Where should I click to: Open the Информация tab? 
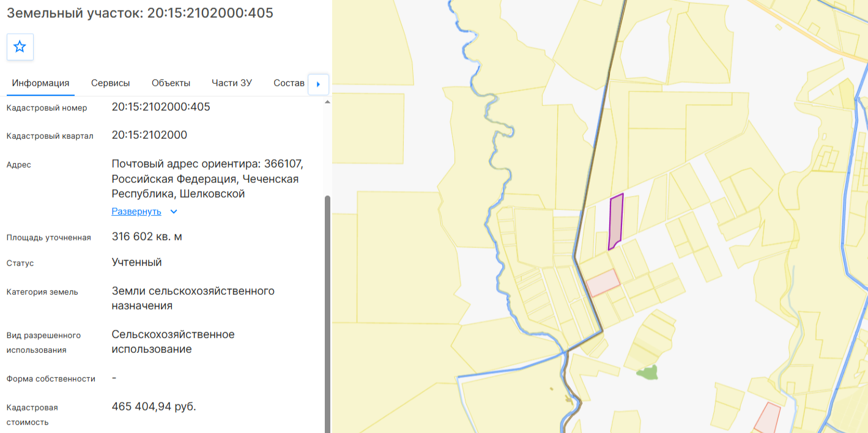coord(40,83)
